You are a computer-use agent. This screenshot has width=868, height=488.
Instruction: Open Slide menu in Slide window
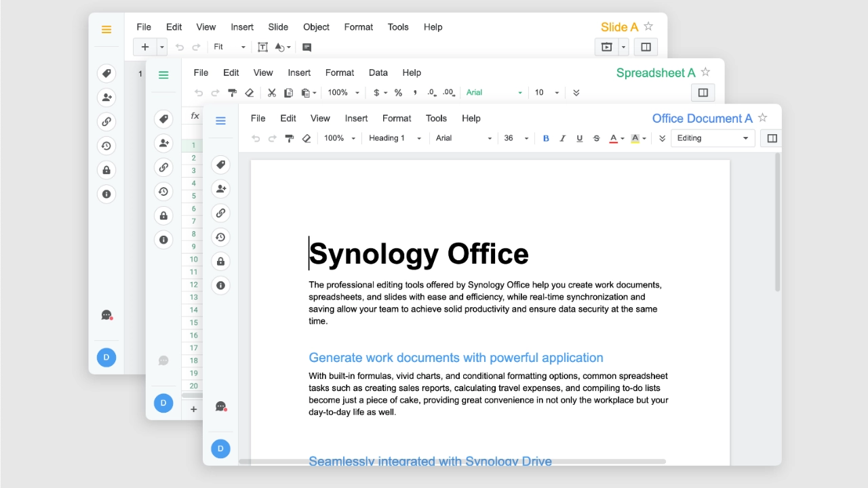coord(278,27)
